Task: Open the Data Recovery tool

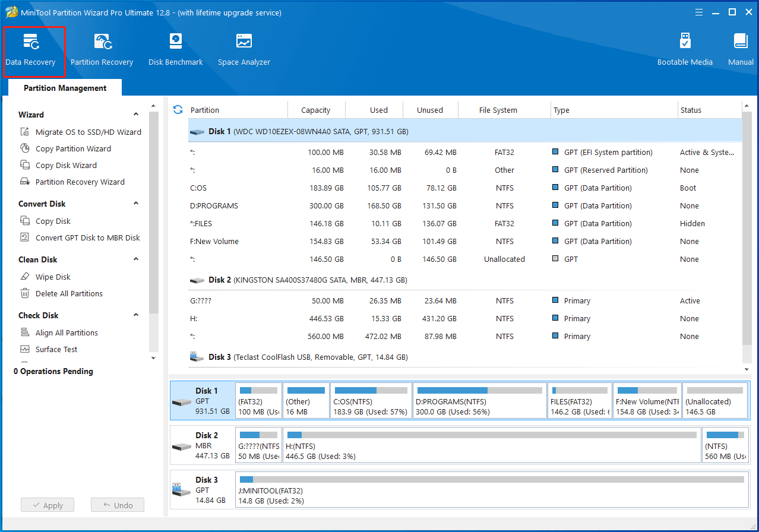Action: pyautogui.click(x=31, y=50)
